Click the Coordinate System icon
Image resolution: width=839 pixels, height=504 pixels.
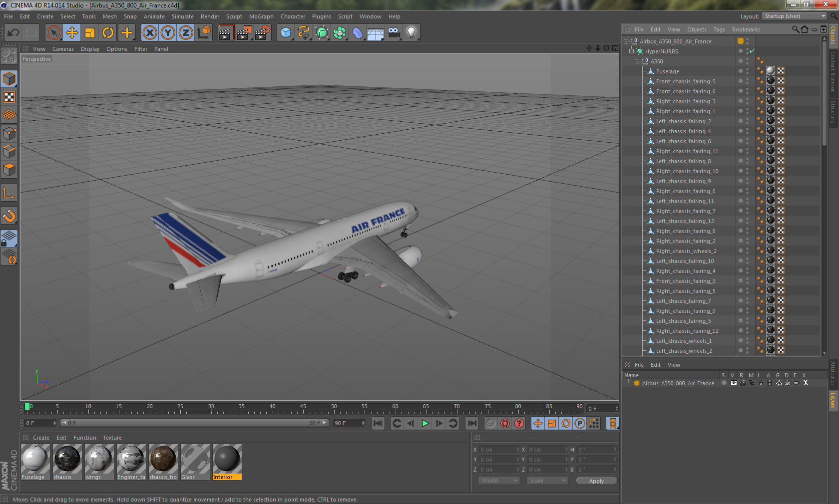click(x=204, y=33)
